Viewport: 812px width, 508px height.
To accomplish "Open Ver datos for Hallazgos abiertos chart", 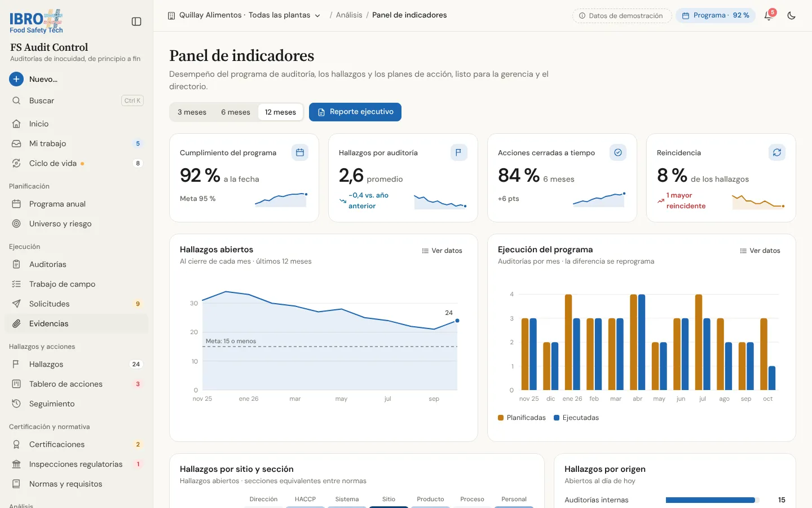I will [442, 251].
